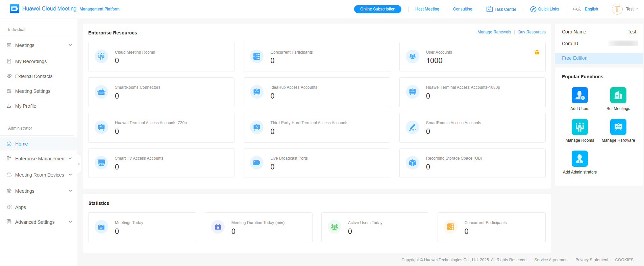The width and height of the screenshot is (644, 266).
Task: Open the Manage Rooms function icon
Action: (580, 127)
